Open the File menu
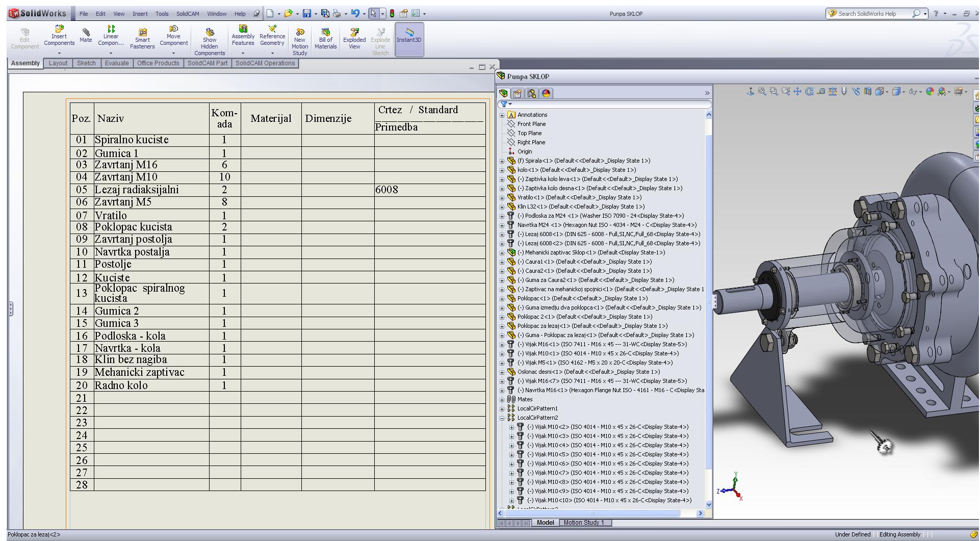 click(84, 14)
